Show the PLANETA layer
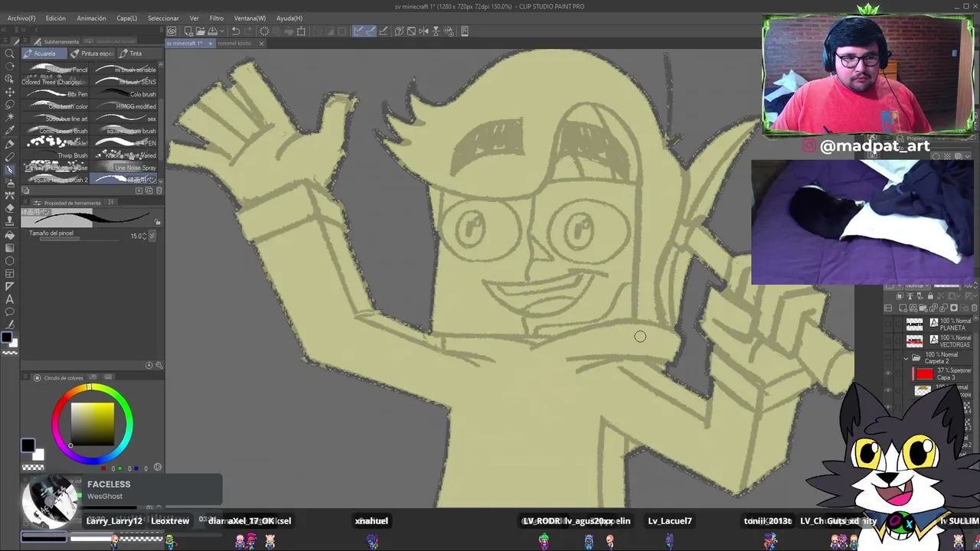The height and width of the screenshot is (551, 980). tap(888, 324)
